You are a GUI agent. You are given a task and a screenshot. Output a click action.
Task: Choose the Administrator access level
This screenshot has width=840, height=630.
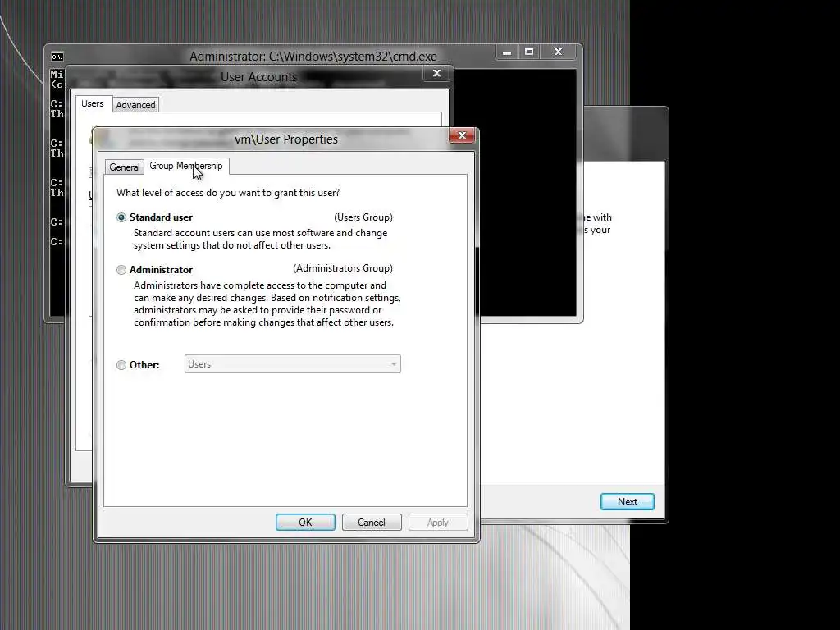pyautogui.click(x=121, y=270)
